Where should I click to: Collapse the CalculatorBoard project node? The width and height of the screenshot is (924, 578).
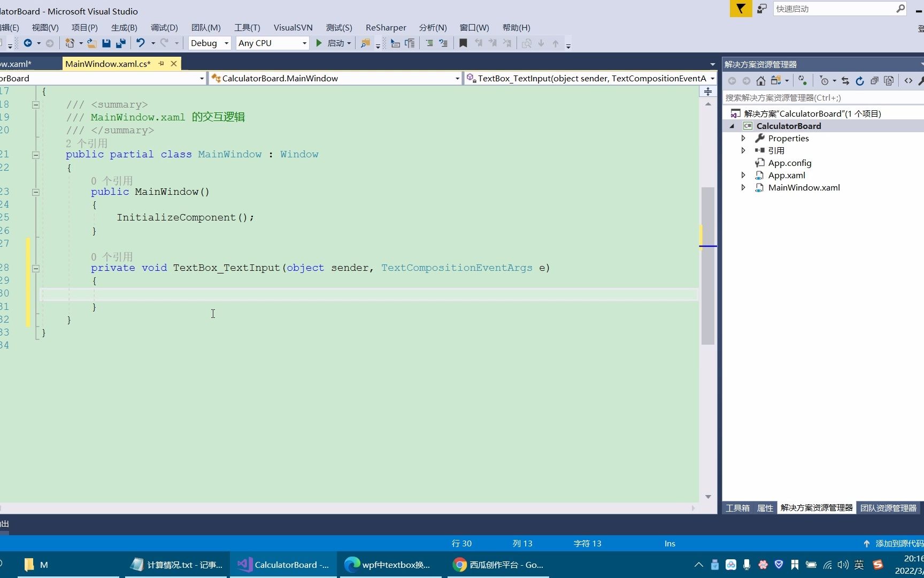coord(732,126)
